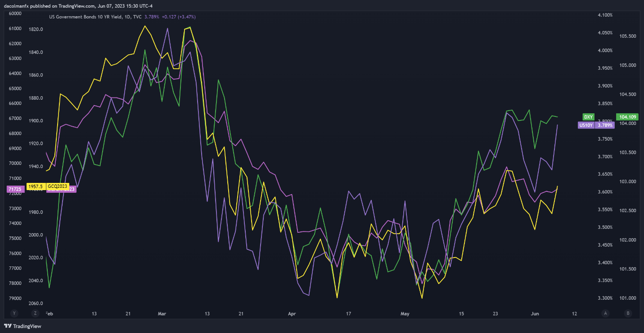This screenshot has width=644, height=333.
Task: Click the Y scale badge at bottom left
Action: pos(14,313)
